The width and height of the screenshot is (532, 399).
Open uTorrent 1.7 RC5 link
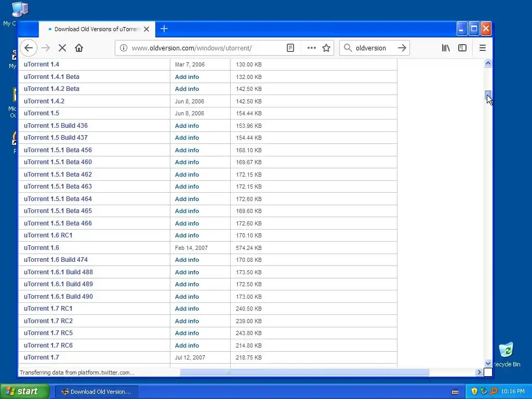point(48,333)
